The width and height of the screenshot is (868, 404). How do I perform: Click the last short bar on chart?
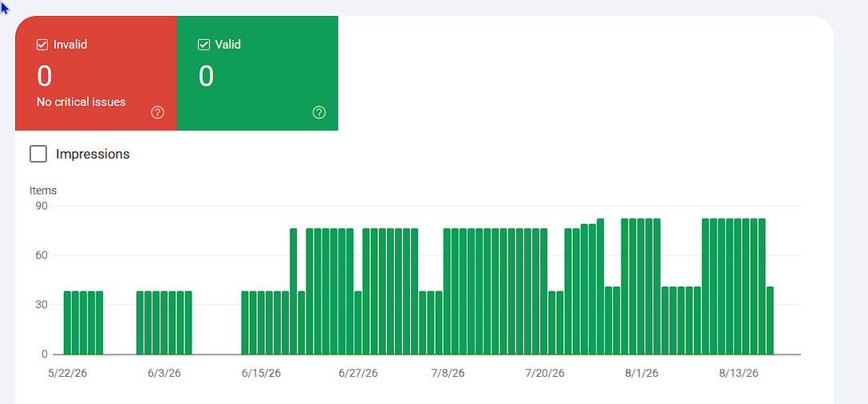(x=770, y=320)
